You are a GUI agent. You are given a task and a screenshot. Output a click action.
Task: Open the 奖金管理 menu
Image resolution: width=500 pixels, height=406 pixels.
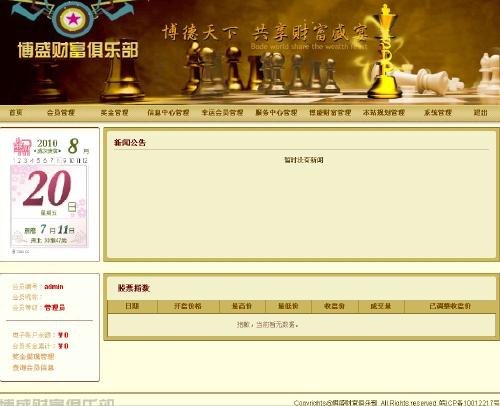(x=114, y=112)
